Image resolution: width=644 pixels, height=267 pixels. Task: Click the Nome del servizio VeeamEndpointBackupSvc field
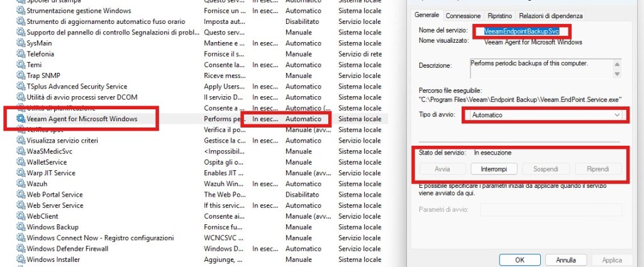521,31
